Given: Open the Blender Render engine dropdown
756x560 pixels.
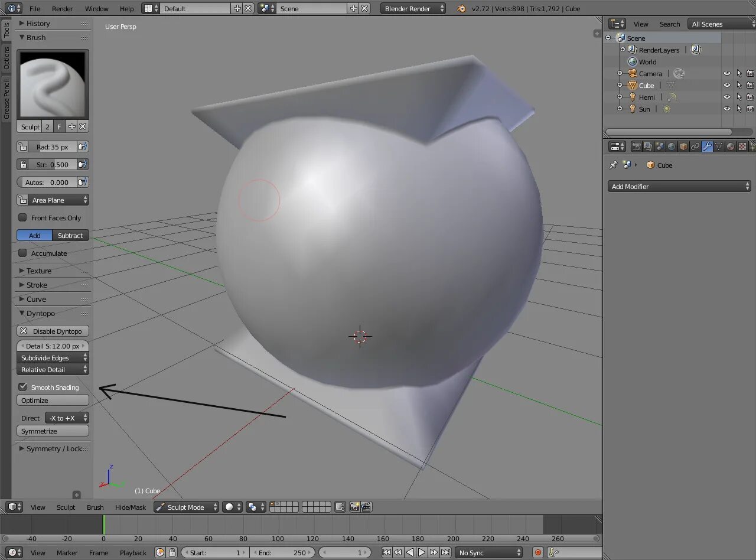Looking at the screenshot, I should 413,8.
